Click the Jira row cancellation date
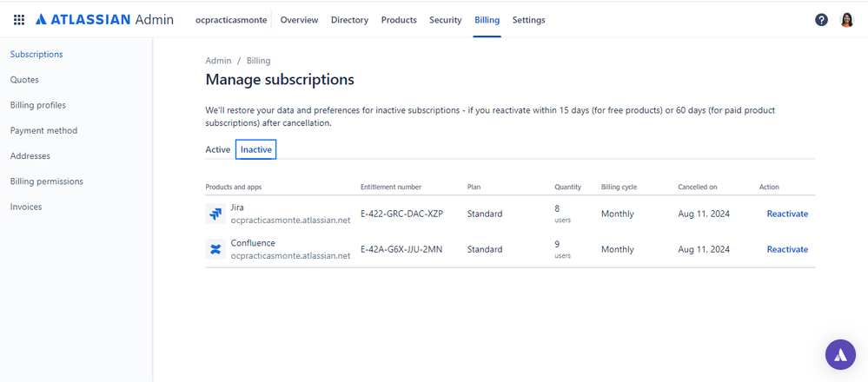Viewport: 868px width, 382px height. (704, 214)
